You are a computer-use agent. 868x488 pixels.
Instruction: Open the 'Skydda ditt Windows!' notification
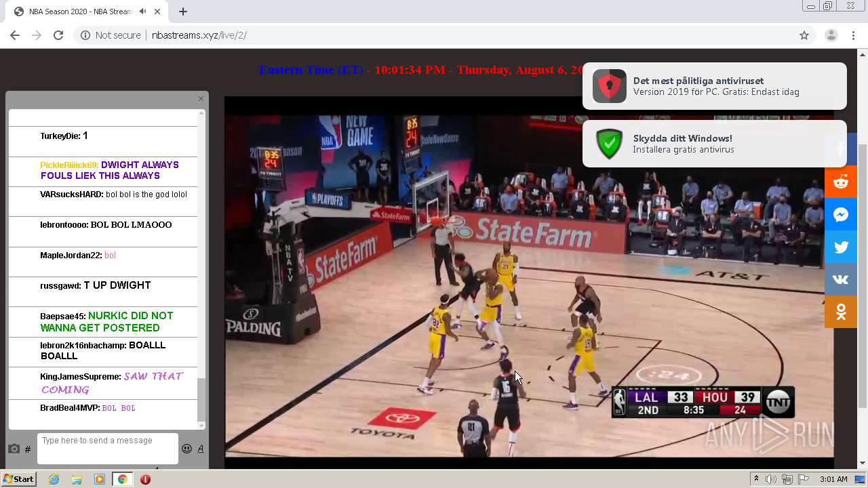click(715, 144)
